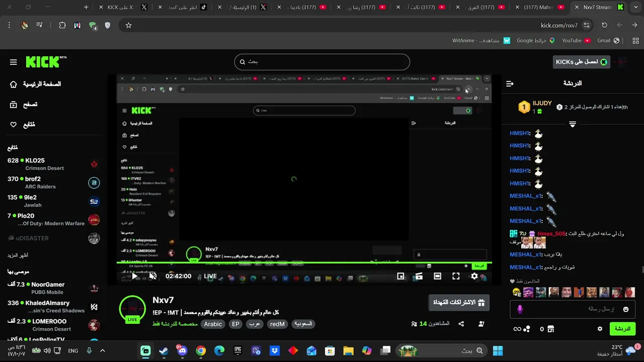Open recommended channel LOMEROOO
The width and height of the screenshot is (644, 362).
[x=54, y=325]
